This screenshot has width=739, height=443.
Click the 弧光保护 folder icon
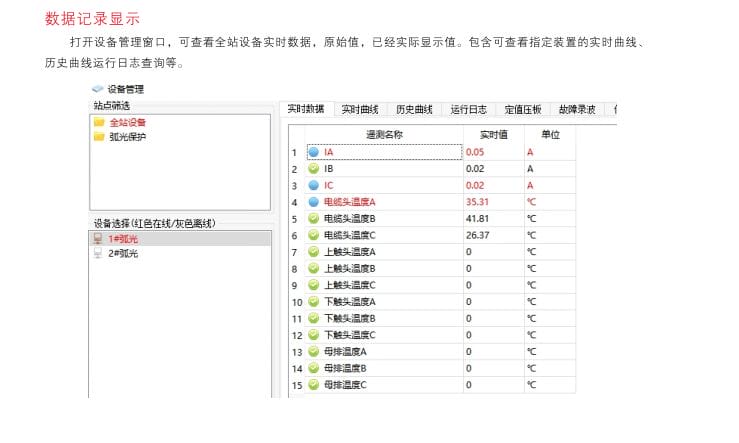point(99,137)
